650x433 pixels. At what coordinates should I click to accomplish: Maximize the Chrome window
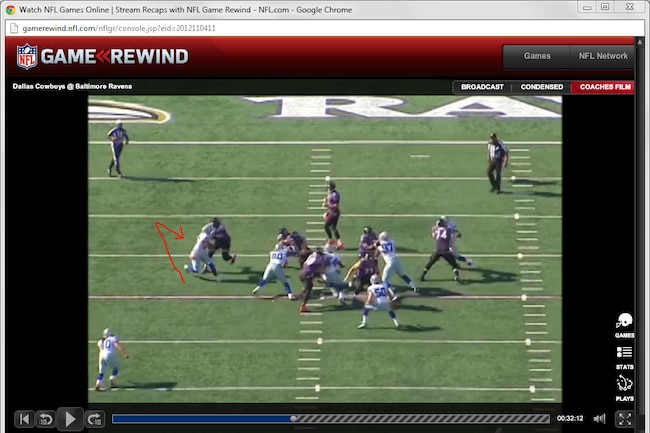[x=605, y=7]
